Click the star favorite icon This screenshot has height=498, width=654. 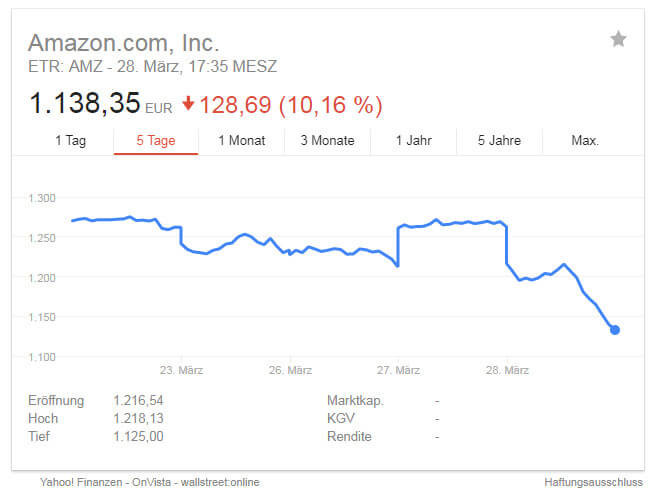pos(618,39)
